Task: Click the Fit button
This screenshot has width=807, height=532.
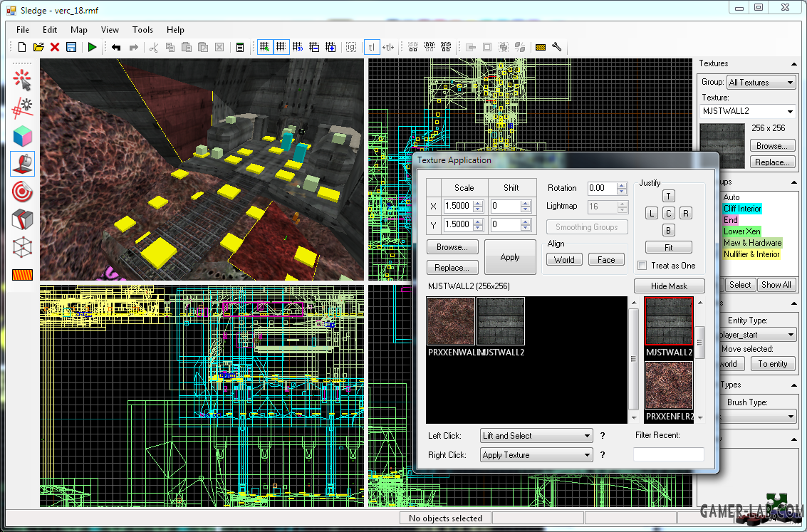Action: (x=669, y=247)
